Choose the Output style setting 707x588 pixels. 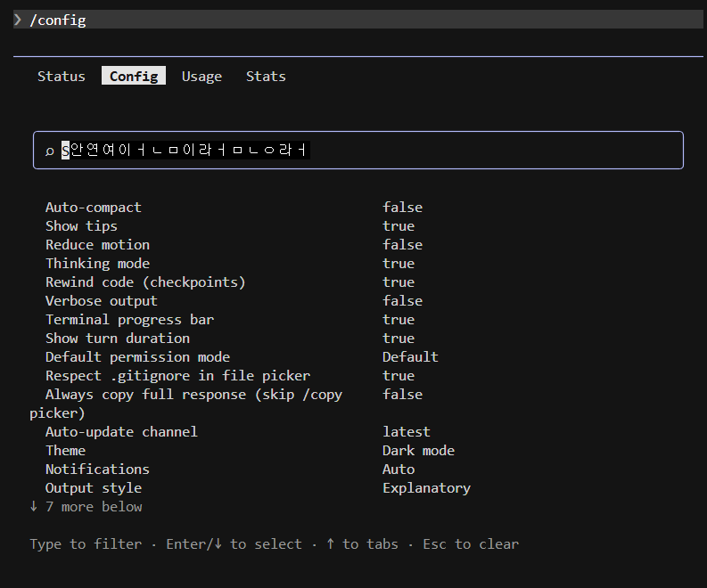[x=94, y=488]
